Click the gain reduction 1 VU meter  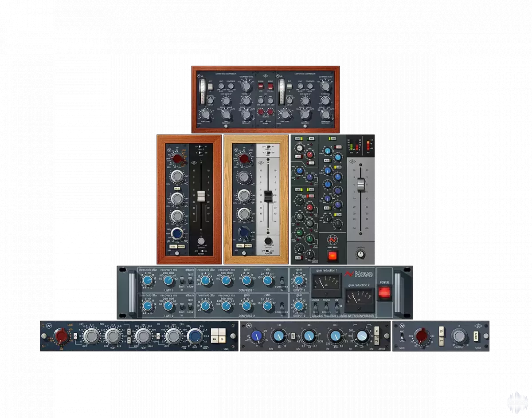(x=326, y=284)
